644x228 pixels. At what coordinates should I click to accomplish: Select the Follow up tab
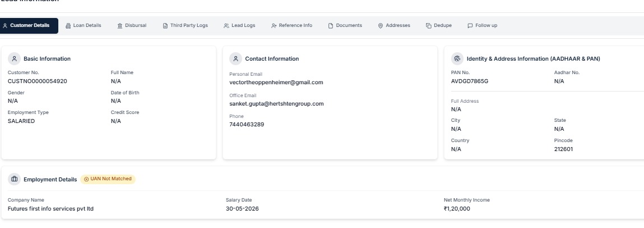pyautogui.click(x=482, y=25)
